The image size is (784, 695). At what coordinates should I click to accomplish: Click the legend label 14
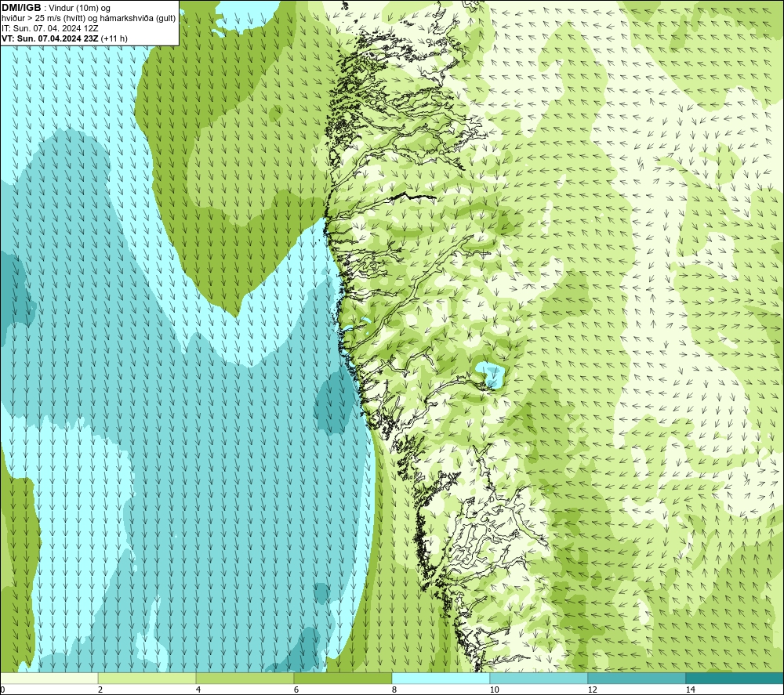(690, 690)
